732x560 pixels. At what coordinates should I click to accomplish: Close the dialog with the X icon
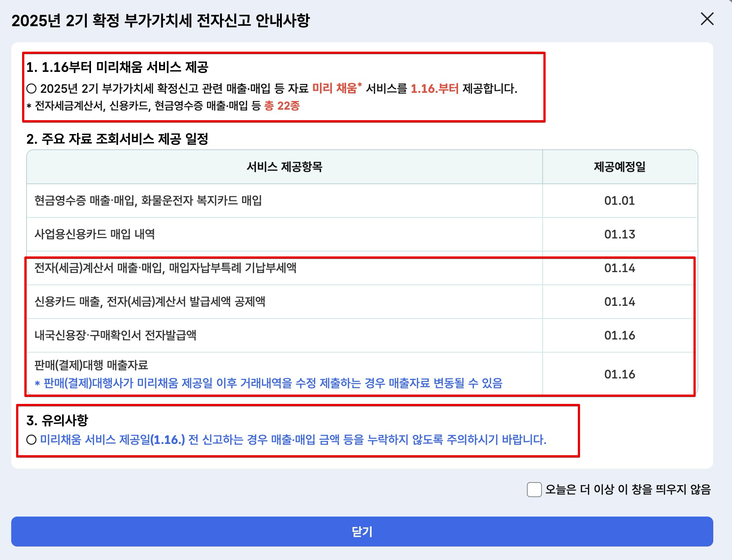click(x=707, y=19)
